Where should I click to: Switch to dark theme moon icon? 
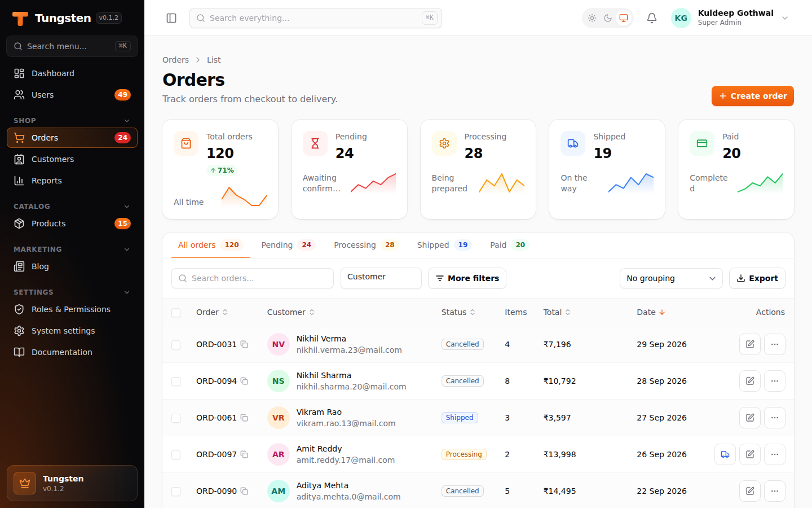point(608,18)
